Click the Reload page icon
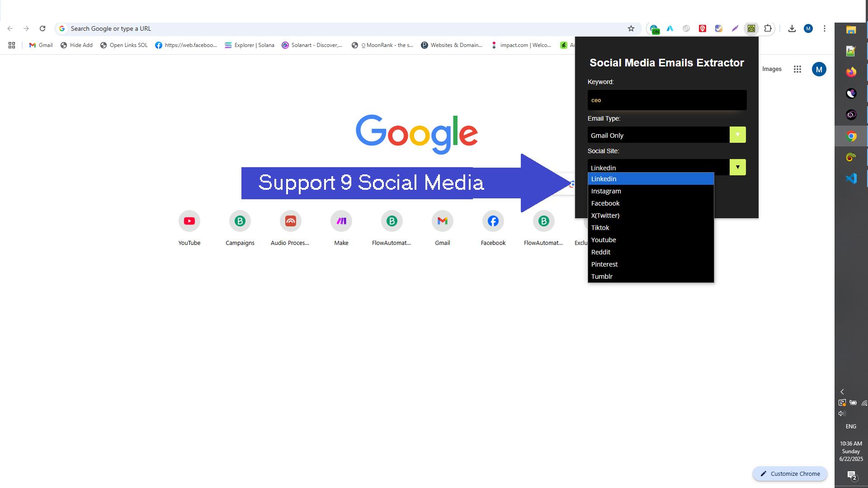868x488 pixels. pos(42,28)
